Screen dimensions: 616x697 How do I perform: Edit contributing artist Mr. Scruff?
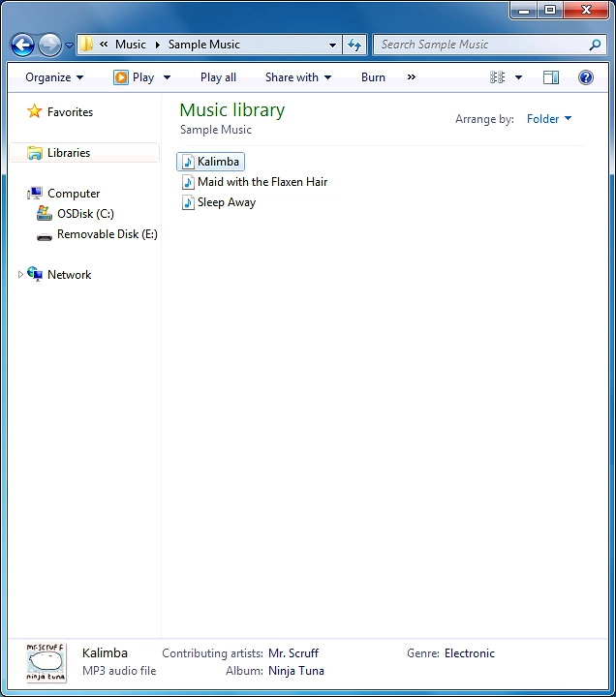293,653
